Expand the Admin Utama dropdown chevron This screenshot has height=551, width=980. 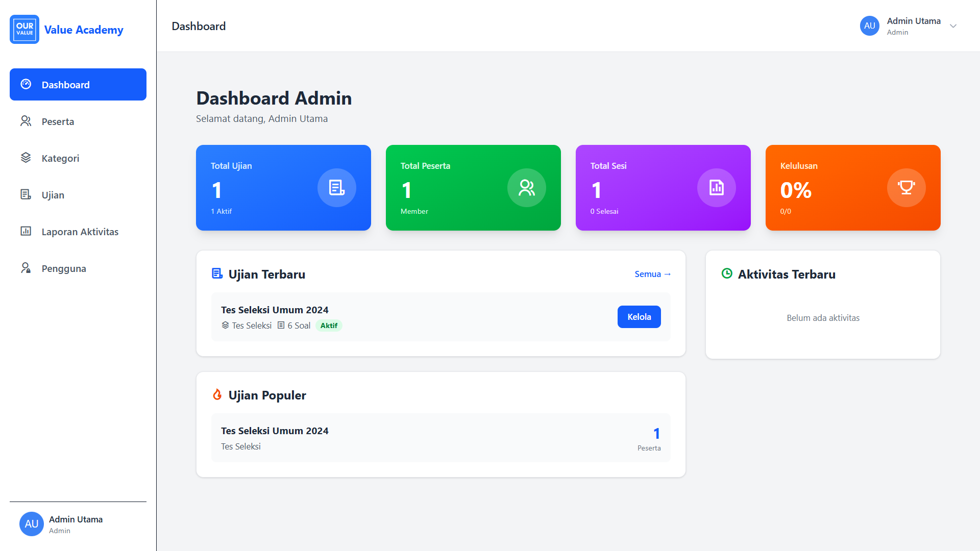coord(953,26)
